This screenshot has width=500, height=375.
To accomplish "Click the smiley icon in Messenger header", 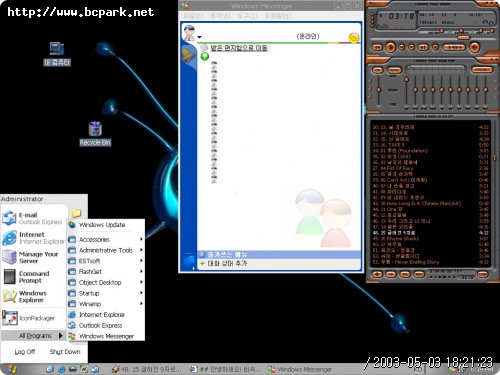I will click(x=354, y=38).
